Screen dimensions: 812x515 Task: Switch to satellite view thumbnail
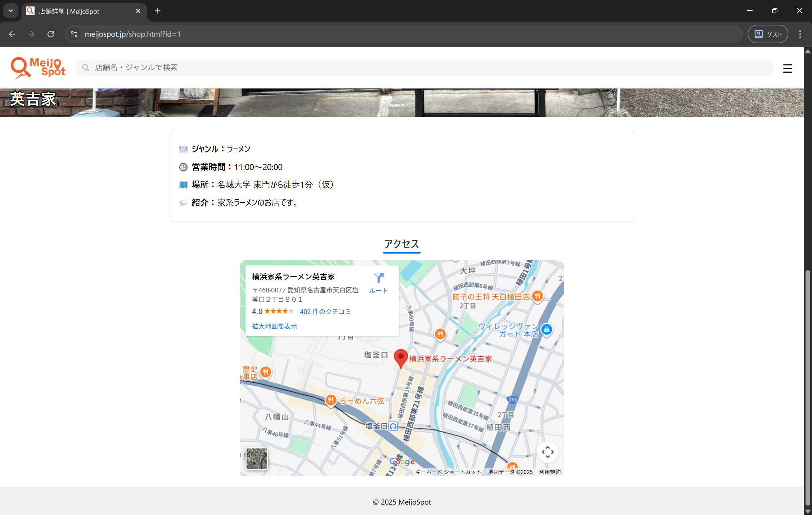(257, 459)
